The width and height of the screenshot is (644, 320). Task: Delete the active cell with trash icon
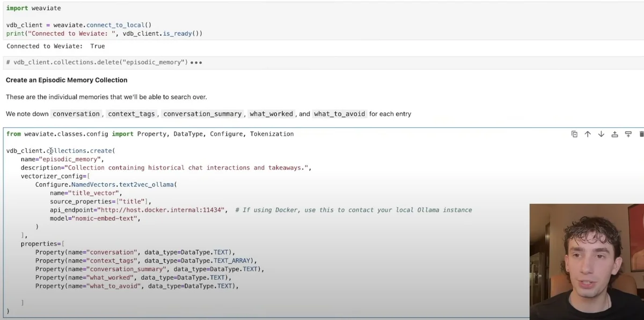click(641, 134)
